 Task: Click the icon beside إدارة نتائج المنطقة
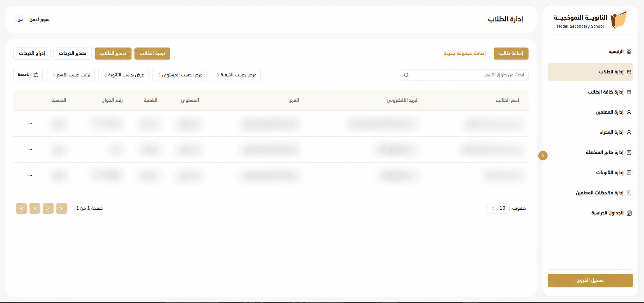click(x=629, y=152)
